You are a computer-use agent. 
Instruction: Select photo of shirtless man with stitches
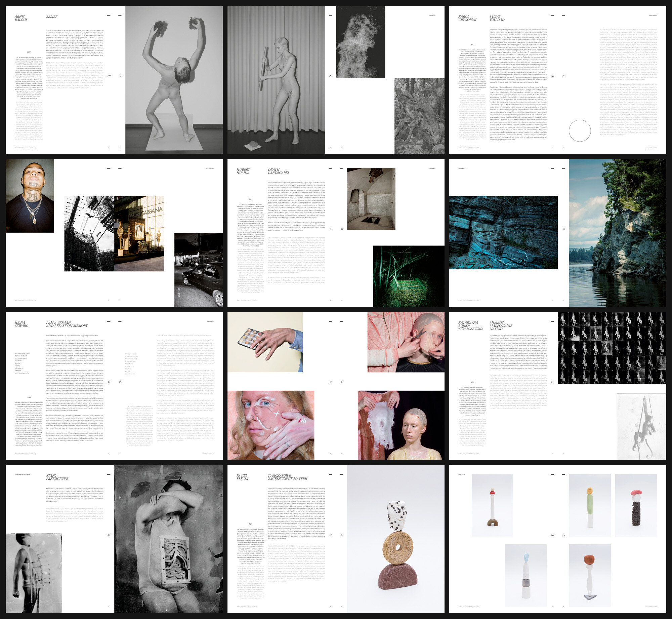click(34, 573)
